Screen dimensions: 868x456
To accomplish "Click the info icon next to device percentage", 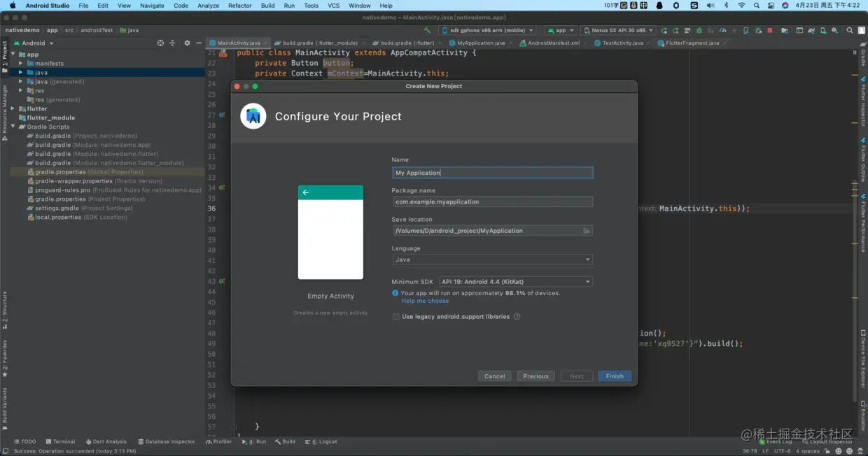I will (x=395, y=294).
